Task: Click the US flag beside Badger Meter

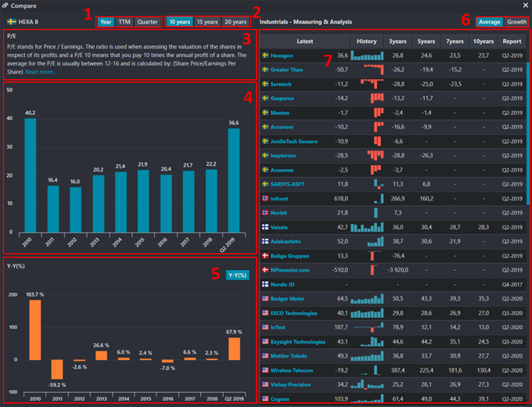Action: (265, 298)
